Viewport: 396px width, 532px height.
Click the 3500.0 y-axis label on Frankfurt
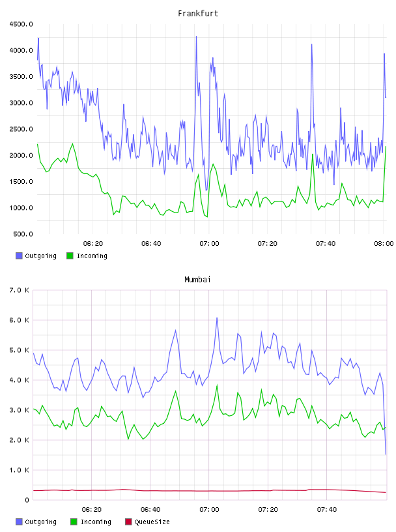tap(21, 77)
